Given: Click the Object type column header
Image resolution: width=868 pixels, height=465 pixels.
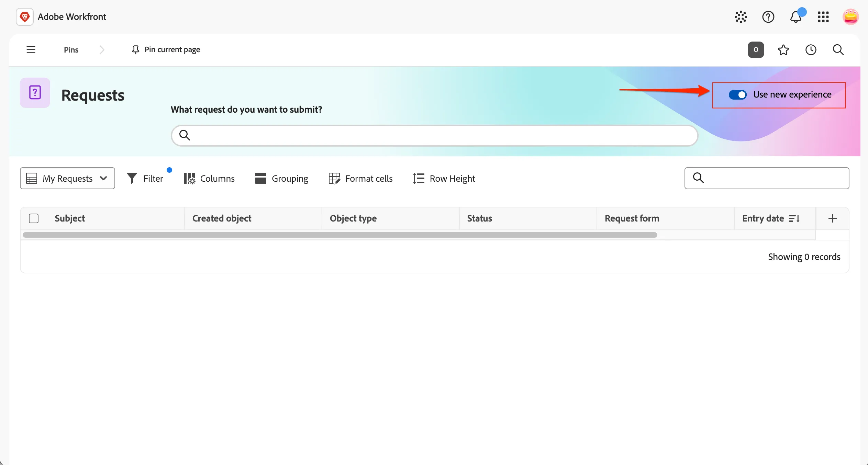Looking at the screenshot, I should (391, 218).
